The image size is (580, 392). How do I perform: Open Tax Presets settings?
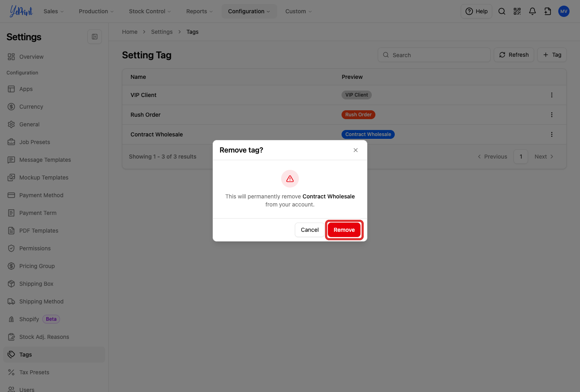click(x=54, y=372)
